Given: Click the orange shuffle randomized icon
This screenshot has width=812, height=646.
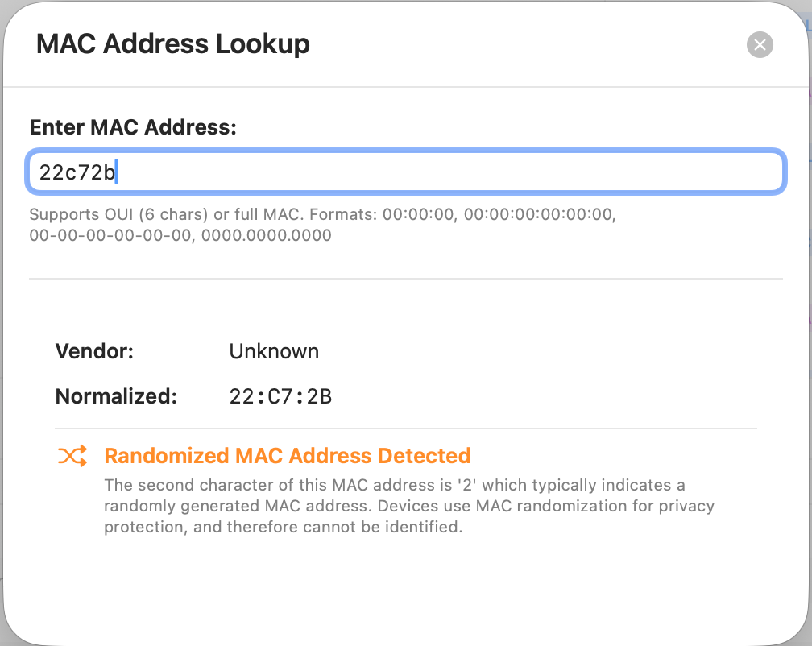Looking at the screenshot, I should [x=72, y=457].
